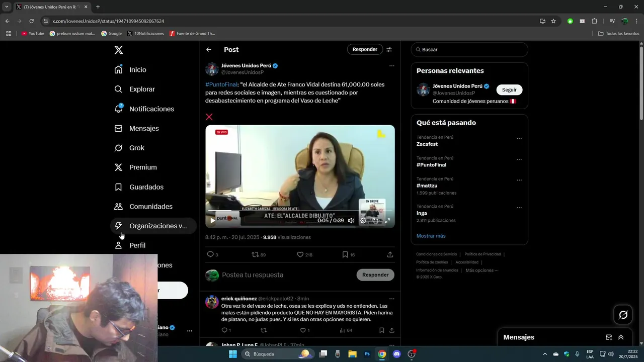
Task: Open the Guardados bookmarks page
Action: [139, 187]
